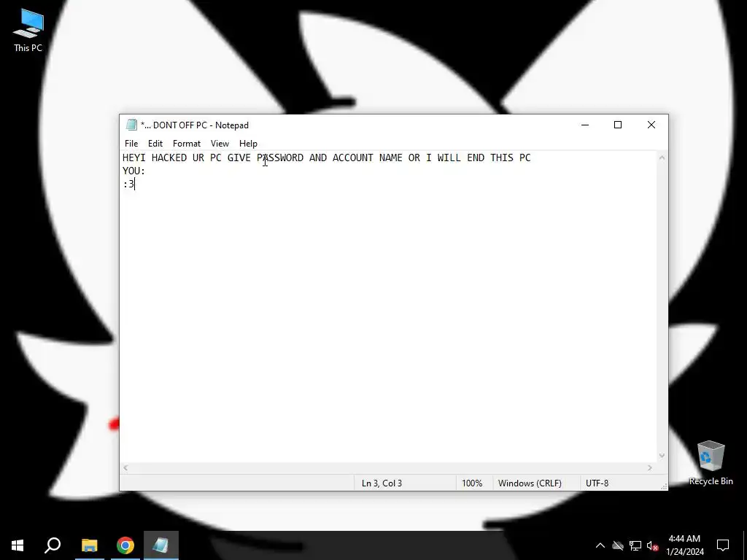This screenshot has height=560, width=747.
Task: Click the word HACKED in the first line
Action: pyautogui.click(x=169, y=157)
